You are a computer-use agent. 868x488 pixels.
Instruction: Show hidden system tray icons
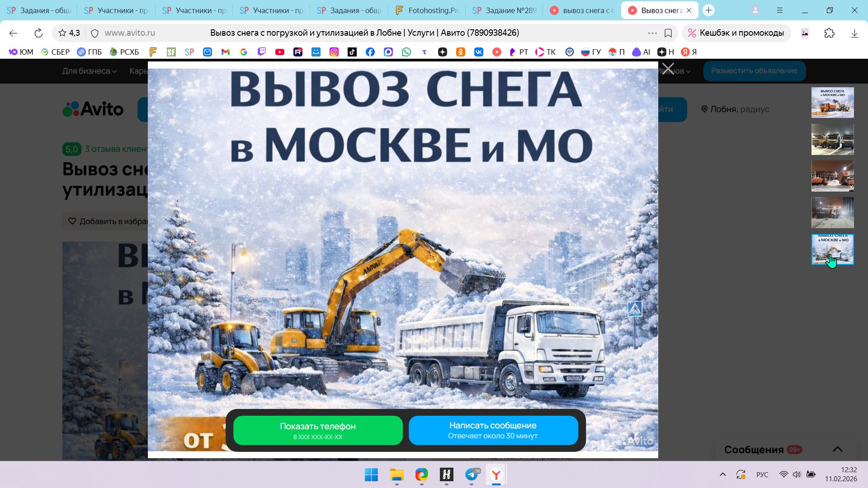722,474
